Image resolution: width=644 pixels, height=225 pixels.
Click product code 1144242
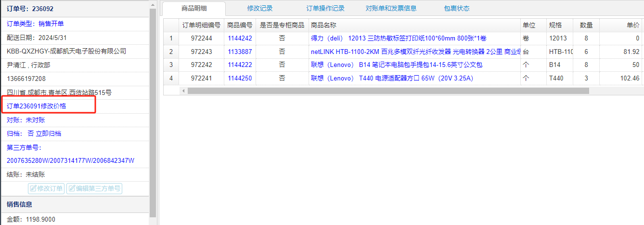coord(240,39)
